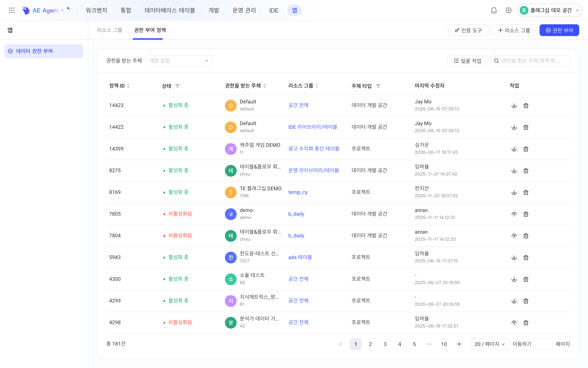Open the 권한을 받는 주체 dropdown filter

pos(179,61)
